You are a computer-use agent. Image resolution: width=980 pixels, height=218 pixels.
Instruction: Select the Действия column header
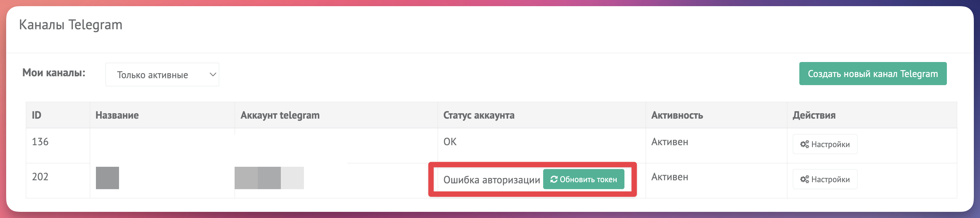tap(814, 115)
